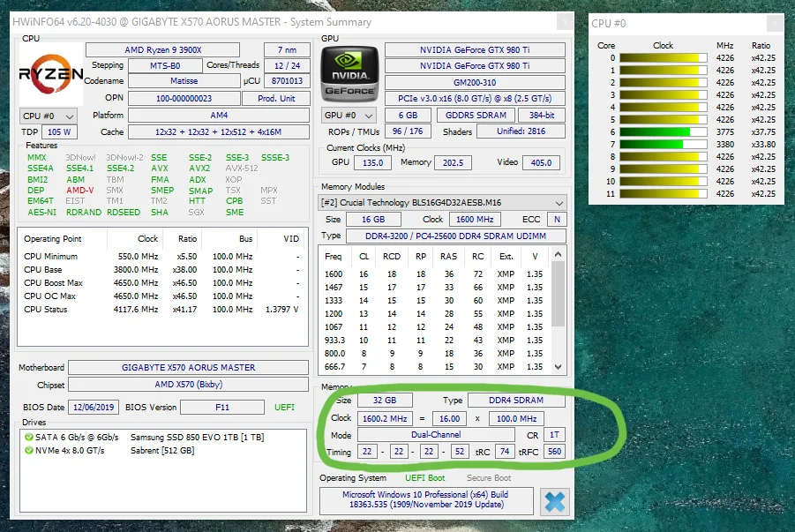Click the BIOS Version F11 field
The image size is (795, 532).
tap(222, 408)
